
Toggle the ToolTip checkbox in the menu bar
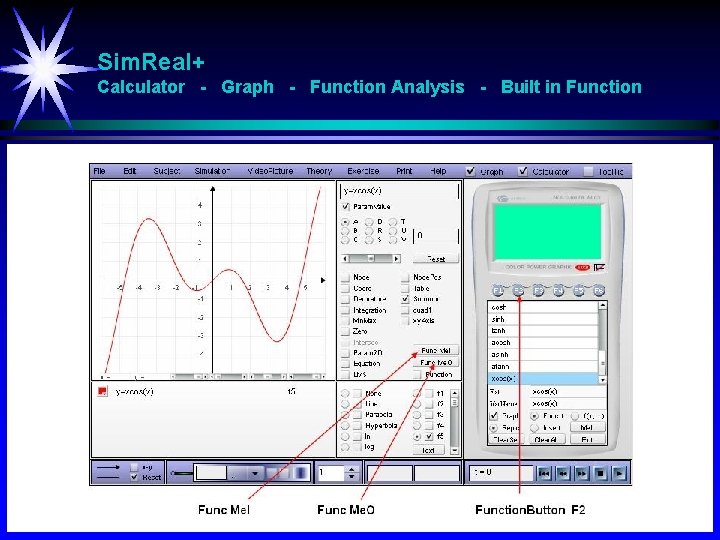[x=588, y=171]
